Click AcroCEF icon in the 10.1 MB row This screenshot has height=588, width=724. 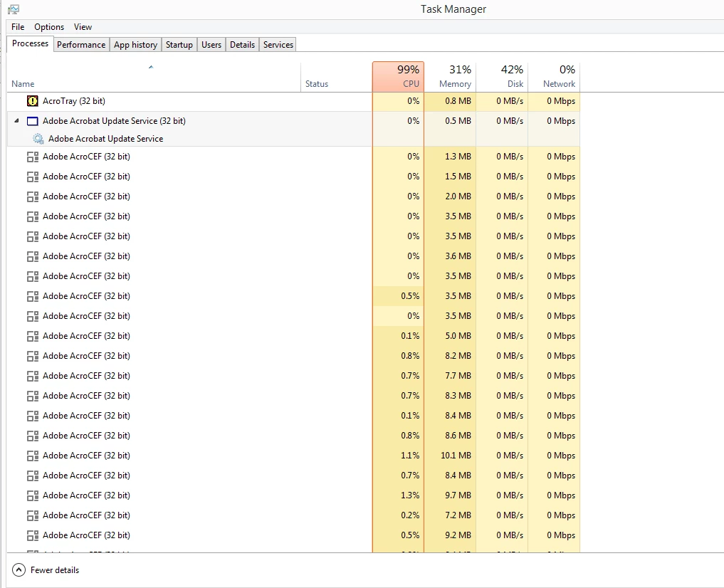click(32, 456)
